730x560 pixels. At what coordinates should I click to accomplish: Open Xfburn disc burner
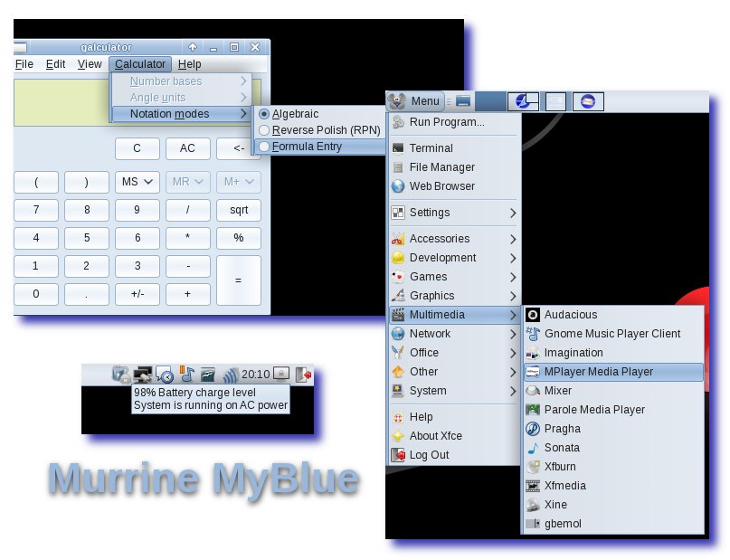613,467
